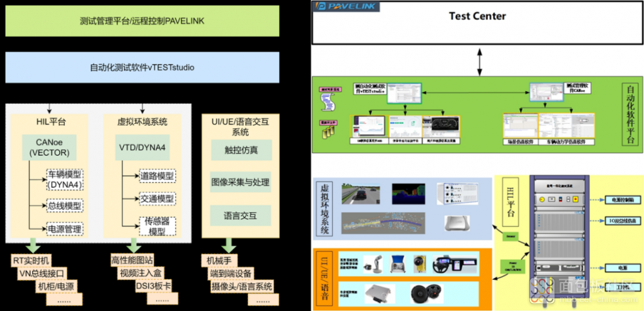This screenshot has height=311, width=644.
Task: Click the 机柜/电源 label
Action: (x=57, y=286)
